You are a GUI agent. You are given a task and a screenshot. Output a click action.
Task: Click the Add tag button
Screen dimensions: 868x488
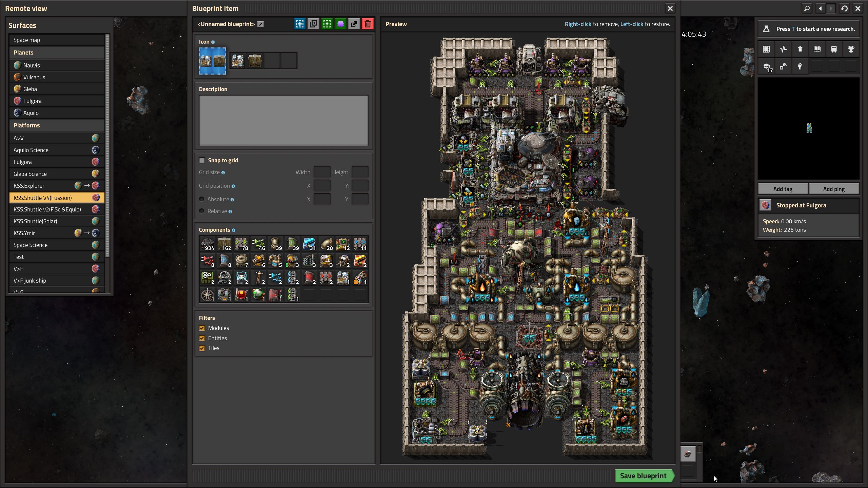pos(783,189)
